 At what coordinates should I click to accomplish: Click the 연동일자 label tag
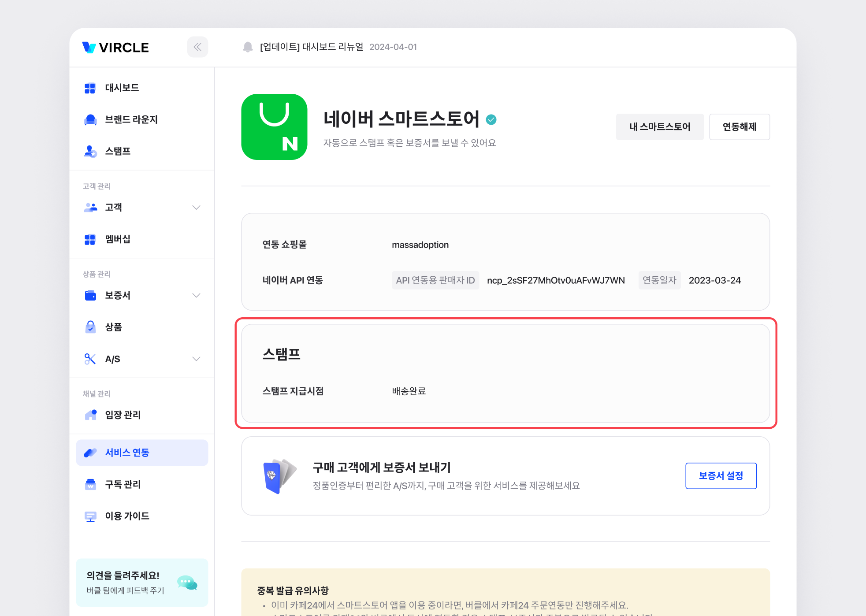(659, 280)
